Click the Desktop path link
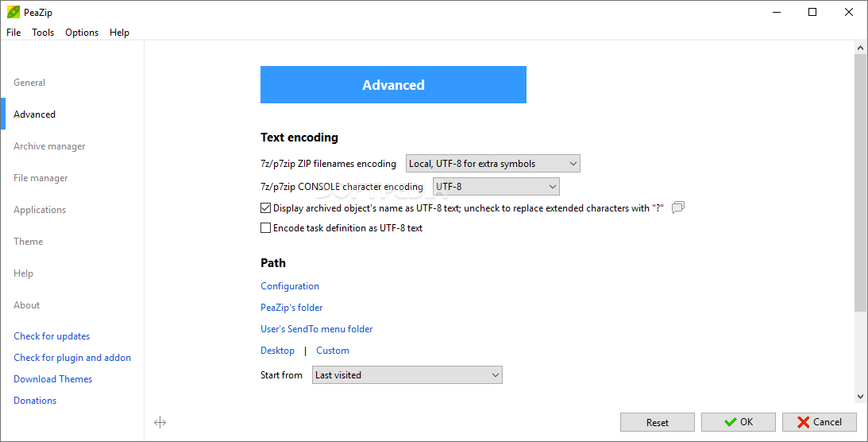Viewport: 868px width, 442px height. pos(277,351)
